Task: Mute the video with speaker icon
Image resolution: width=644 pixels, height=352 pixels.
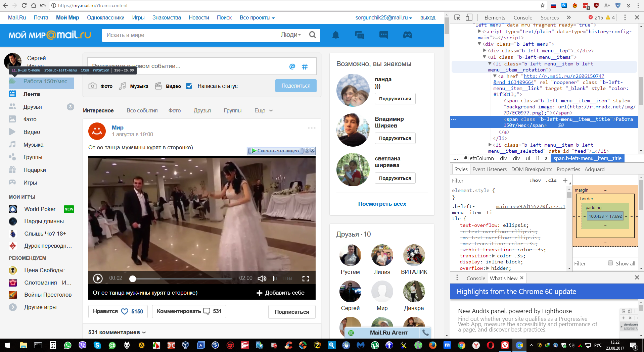Action: (x=262, y=279)
